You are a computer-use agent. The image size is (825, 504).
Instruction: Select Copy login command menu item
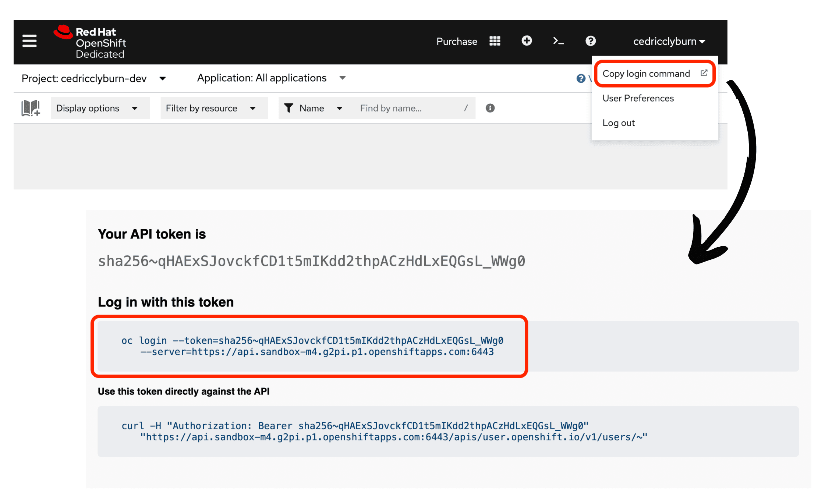(655, 74)
